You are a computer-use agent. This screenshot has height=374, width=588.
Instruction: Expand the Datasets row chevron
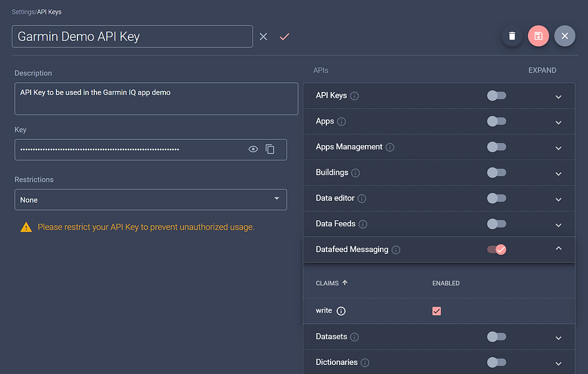(559, 338)
